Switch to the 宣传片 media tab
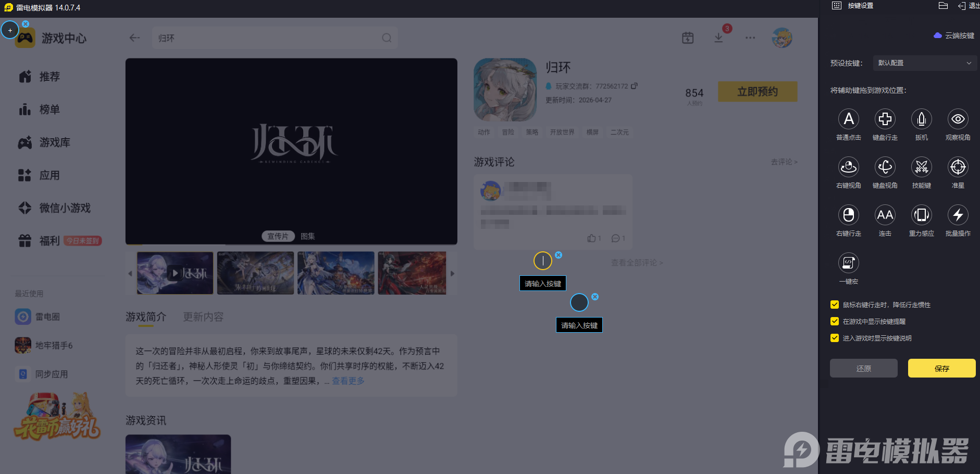The width and height of the screenshot is (980, 474). [278, 236]
